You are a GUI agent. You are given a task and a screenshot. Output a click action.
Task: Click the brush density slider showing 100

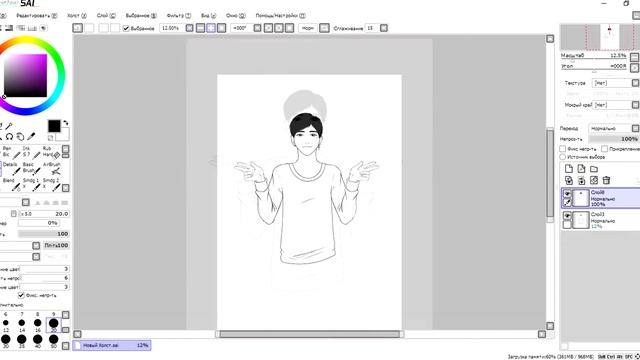click(x=44, y=234)
